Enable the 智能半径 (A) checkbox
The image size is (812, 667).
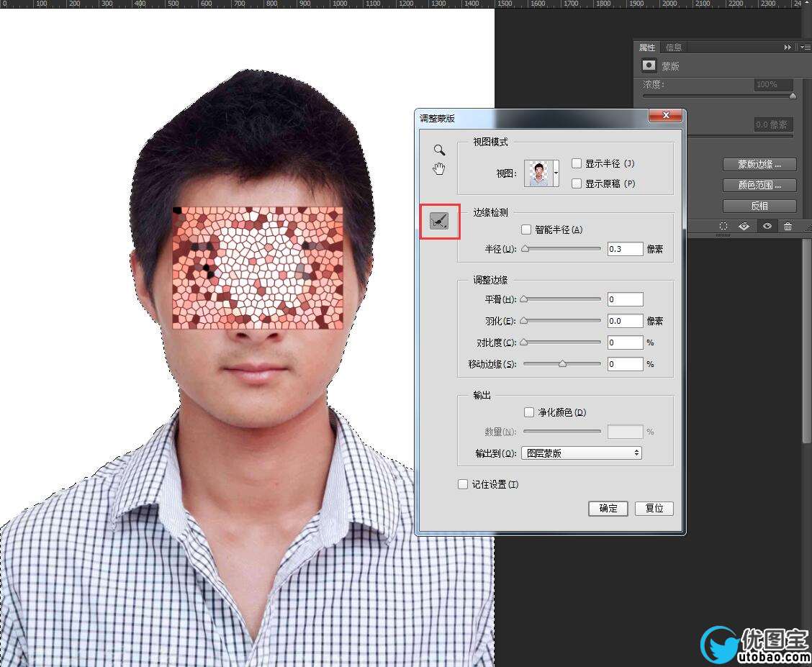pyautogui.click(x=526, y=230)
